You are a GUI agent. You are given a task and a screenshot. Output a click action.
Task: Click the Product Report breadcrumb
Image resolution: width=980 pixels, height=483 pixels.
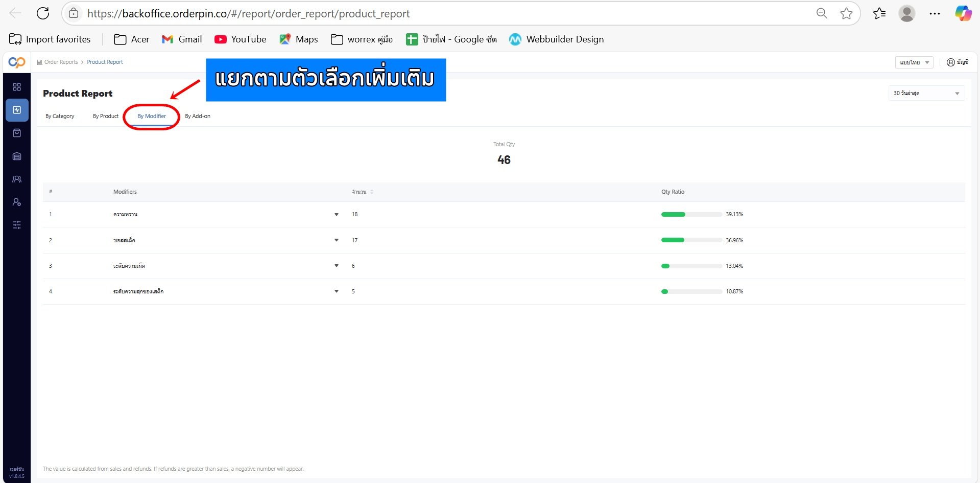tap(105, 62)
